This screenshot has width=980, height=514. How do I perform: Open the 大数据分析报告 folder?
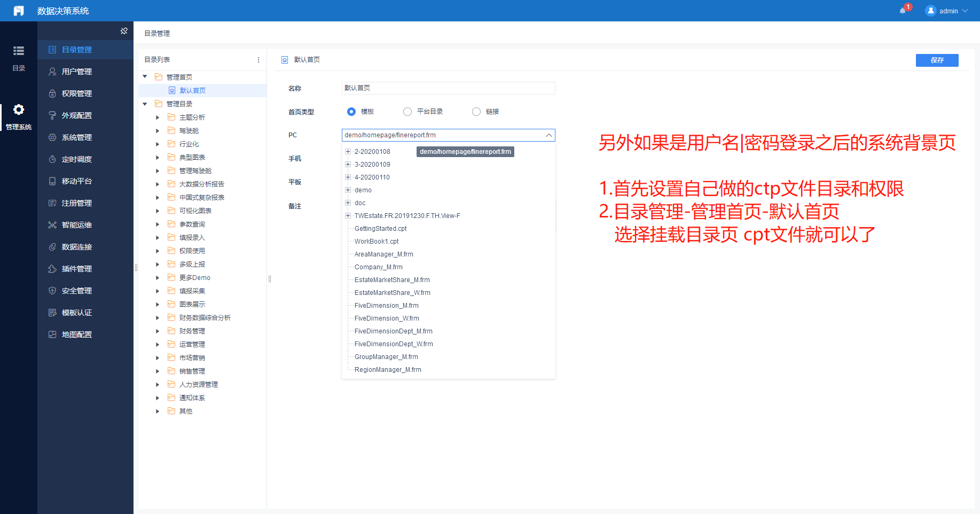[x=201, y=184]
